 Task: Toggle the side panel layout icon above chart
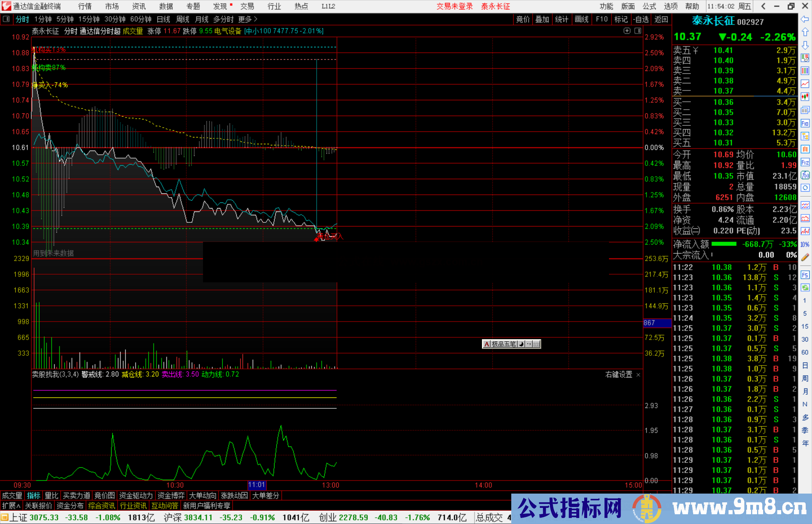coord(638,31)
